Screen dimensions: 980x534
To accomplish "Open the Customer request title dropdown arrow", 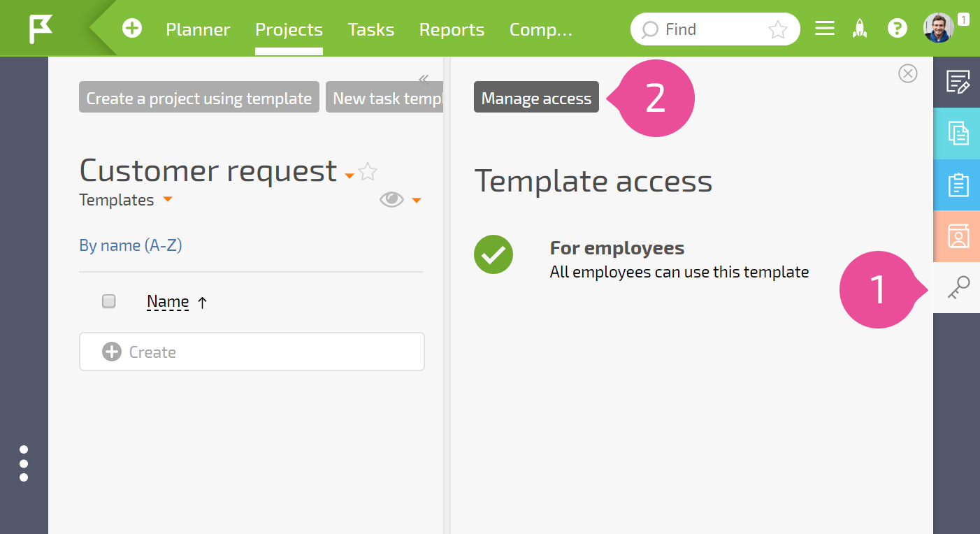I will [350, 176].
